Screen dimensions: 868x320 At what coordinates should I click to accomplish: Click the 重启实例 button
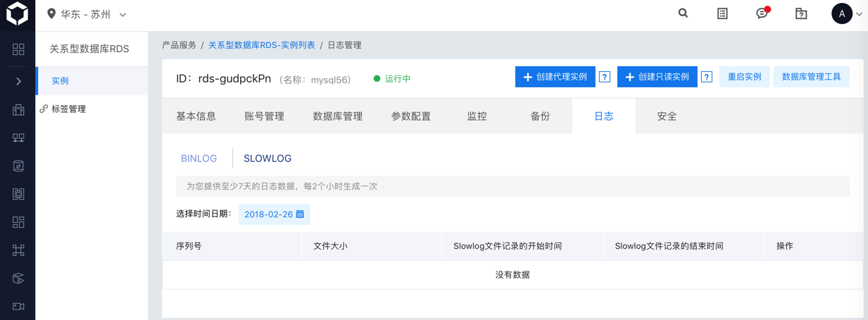tap(744, 77)
